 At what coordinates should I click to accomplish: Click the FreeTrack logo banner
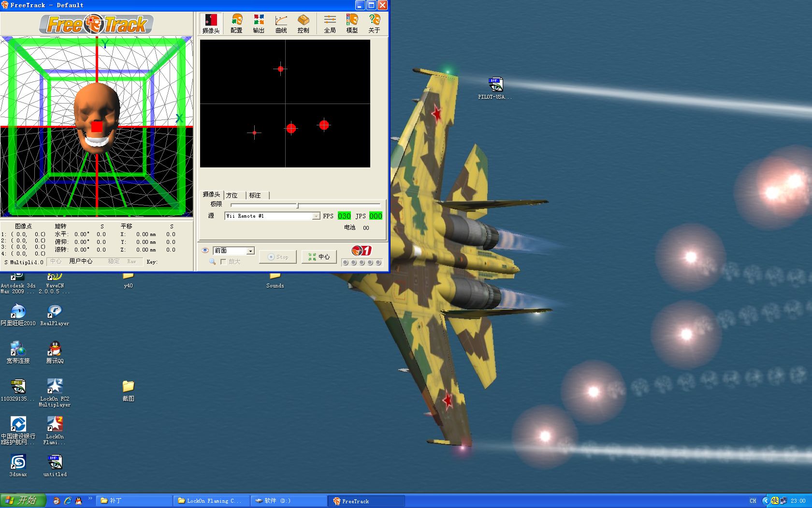[97, 24]
